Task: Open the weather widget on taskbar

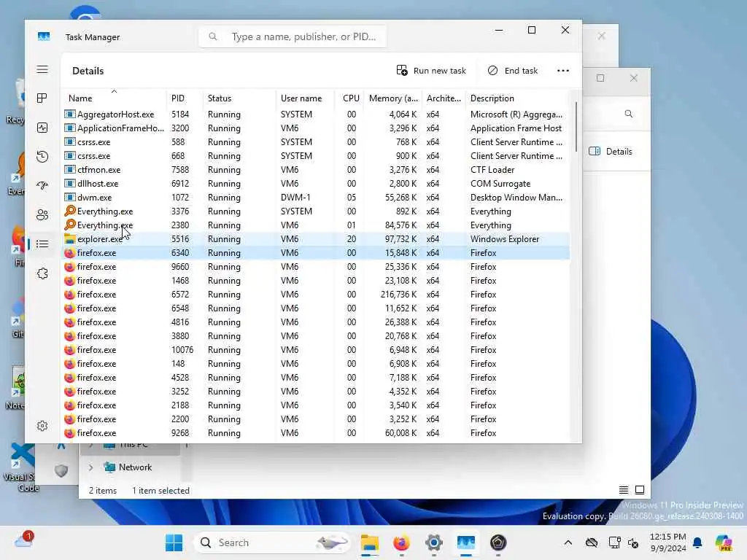Action: point(24,541)
